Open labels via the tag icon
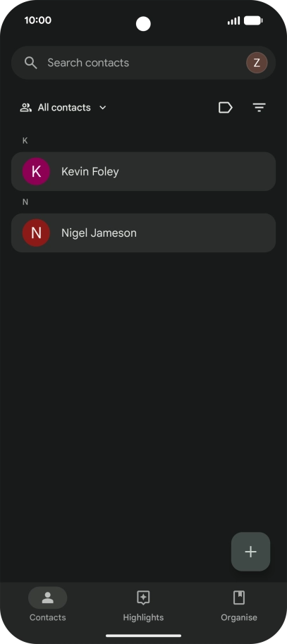Viewport: 287px width, 644px height. click(225, 108)
